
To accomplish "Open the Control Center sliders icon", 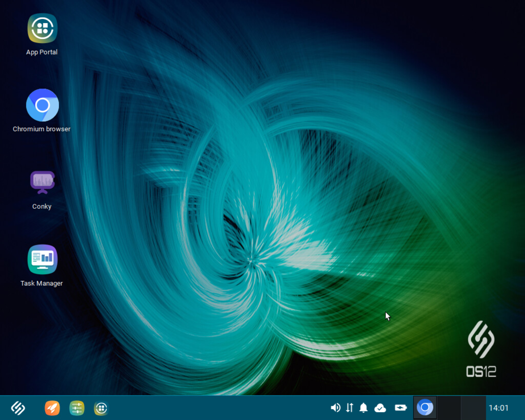I will click(77, 408).
